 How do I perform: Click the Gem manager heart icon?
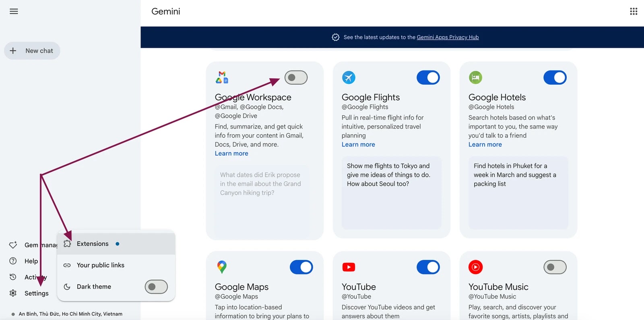tap(13, 245)
